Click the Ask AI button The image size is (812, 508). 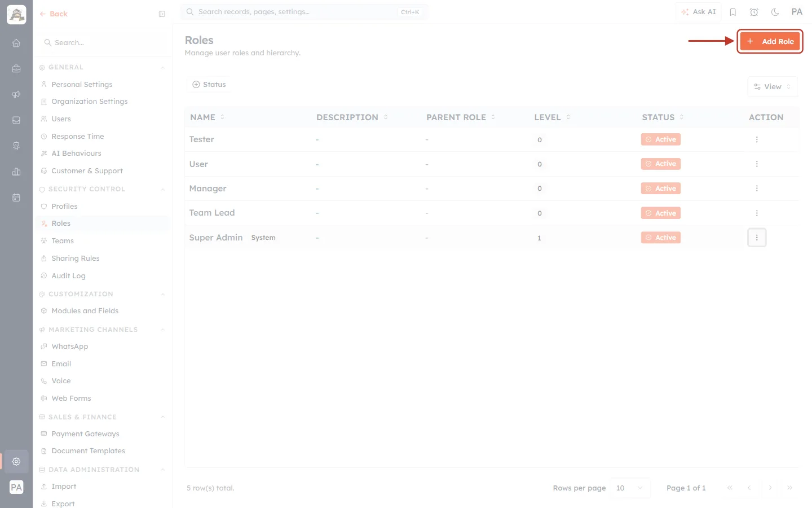coord(698,12)
